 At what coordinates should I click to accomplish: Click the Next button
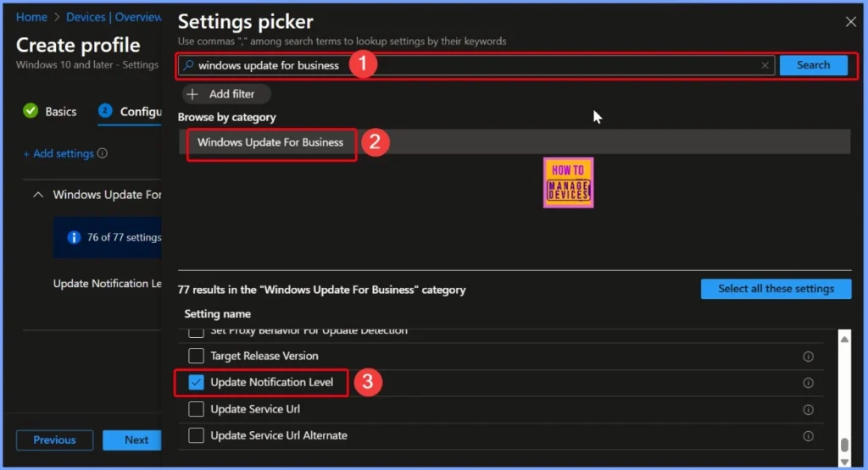coord(132,440)
